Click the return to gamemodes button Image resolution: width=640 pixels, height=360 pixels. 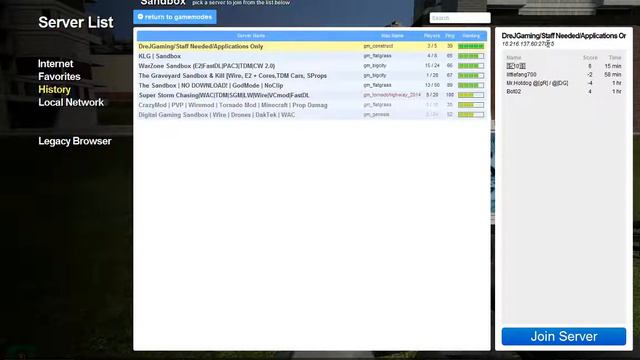click(175, 17)
